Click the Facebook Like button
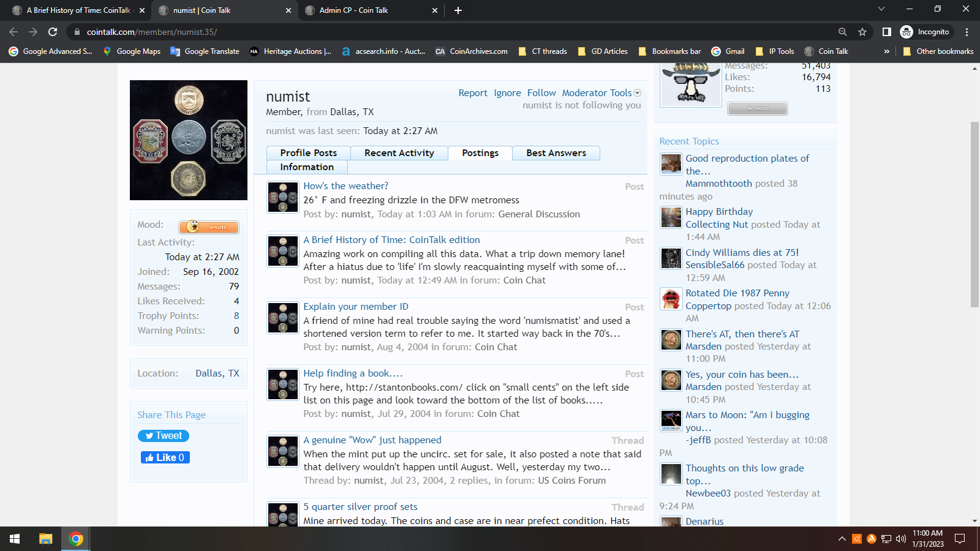Screen dimensions: 980x551 [165, 457]
